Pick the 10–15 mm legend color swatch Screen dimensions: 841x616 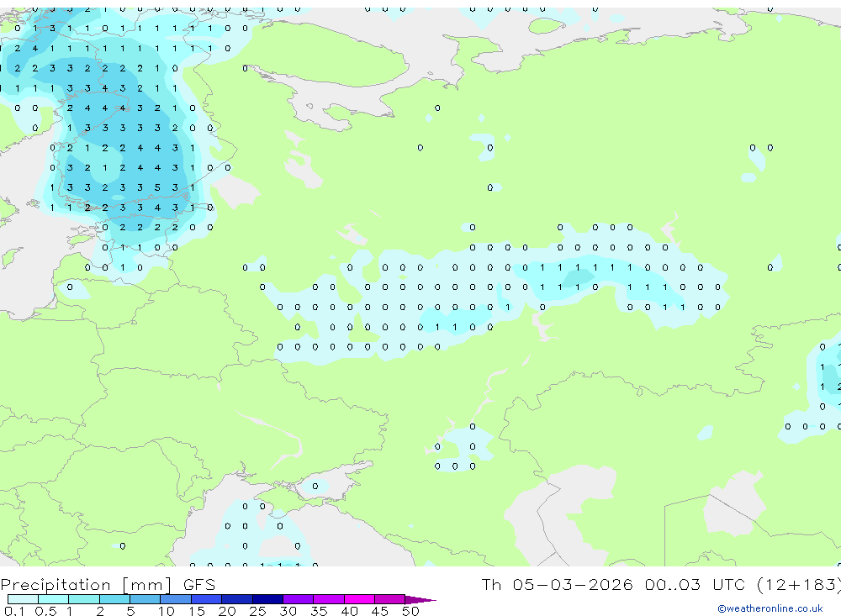click(176, 599)
